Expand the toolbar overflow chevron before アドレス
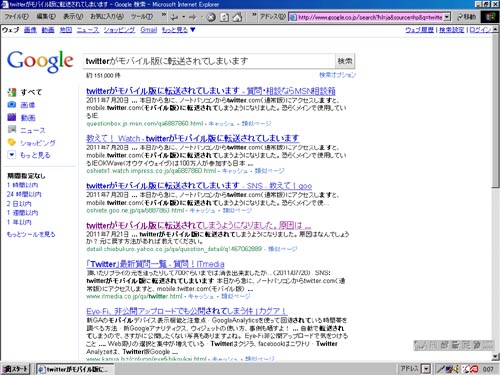This screenshot has width=500, height=375. [x=254, y=15]
